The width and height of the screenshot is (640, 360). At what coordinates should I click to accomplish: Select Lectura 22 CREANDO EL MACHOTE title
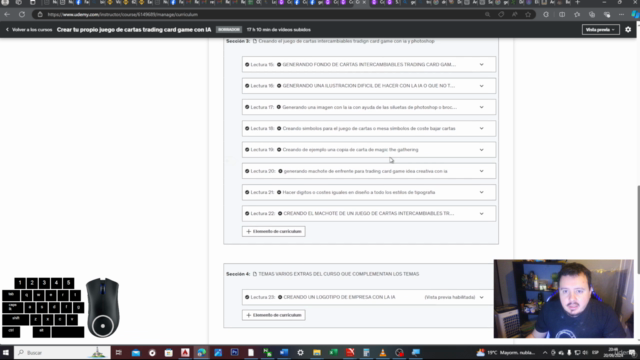pos(369,213)
